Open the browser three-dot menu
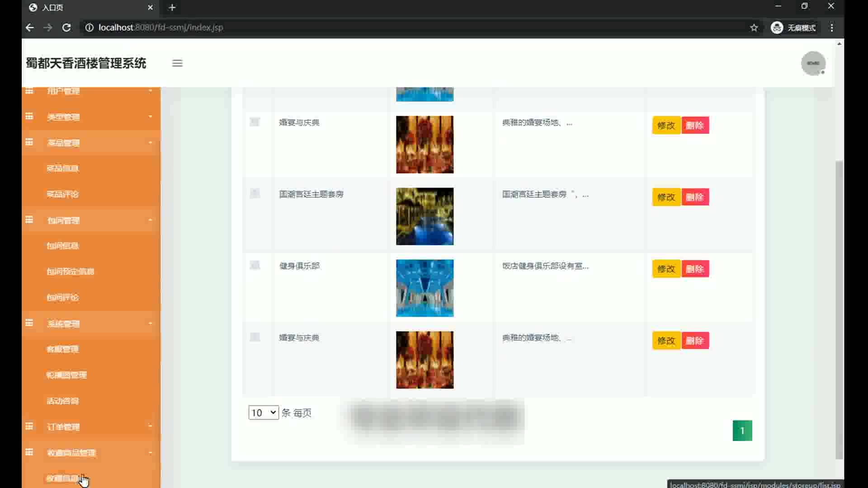Viewport: 868px width, 488px height. (x=832, y=28)
